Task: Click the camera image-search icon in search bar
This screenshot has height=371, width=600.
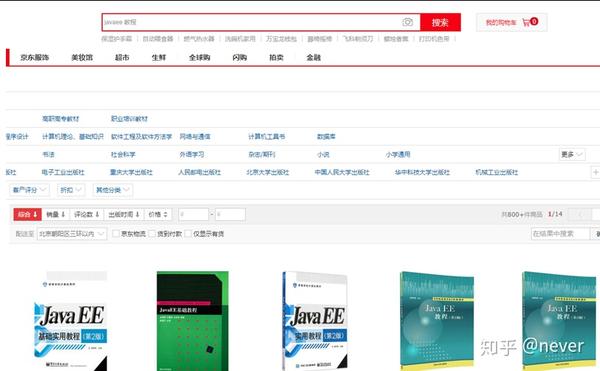Action: [x=408, y=22]
